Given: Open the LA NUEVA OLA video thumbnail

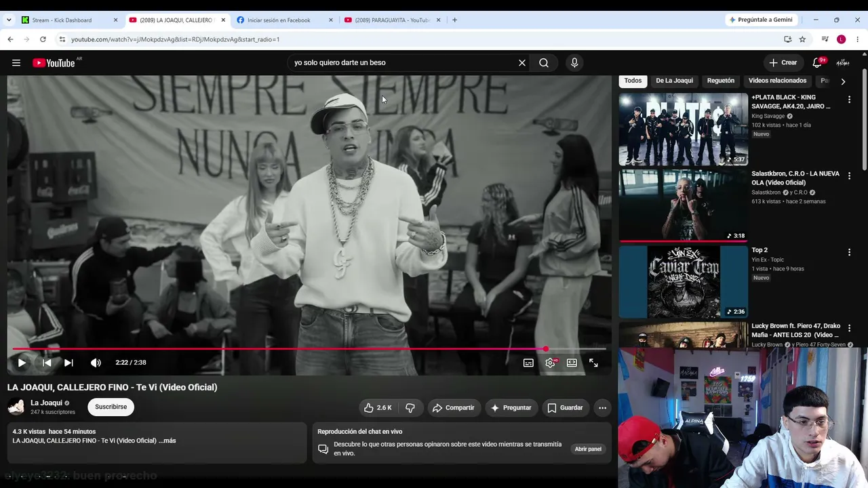Looking at the screenshot, I should 683,205.
